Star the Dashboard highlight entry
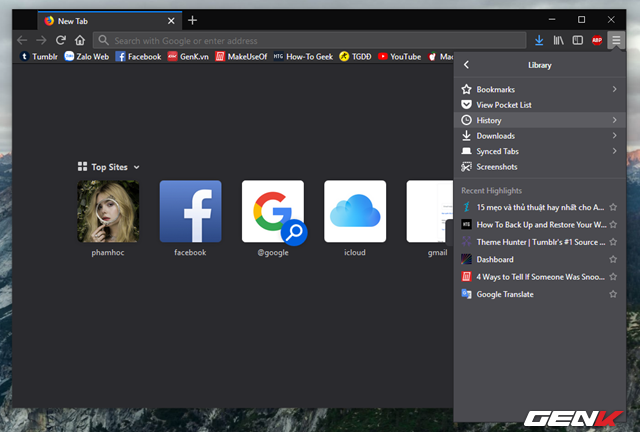This screenshot has height=432, width=640. 613,259
